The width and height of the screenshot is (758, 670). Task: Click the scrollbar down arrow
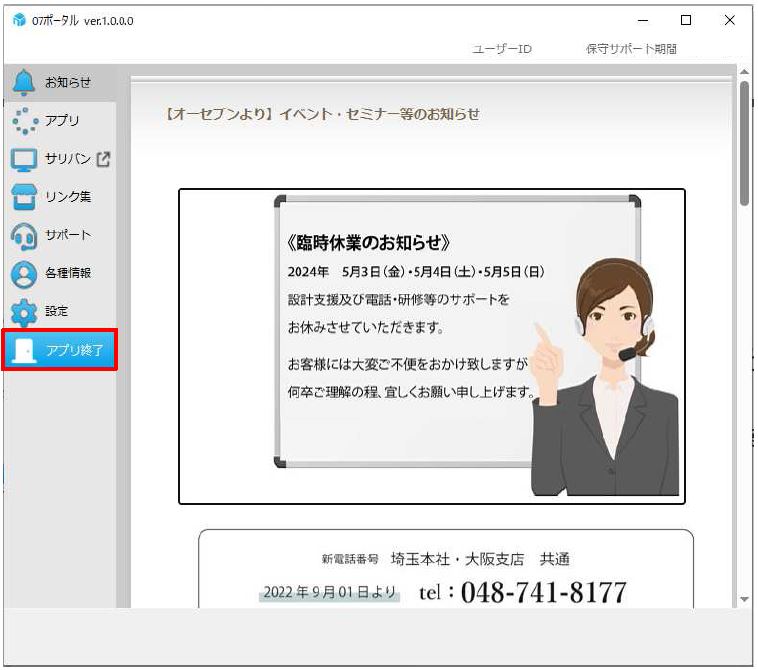tap(744, 599)
